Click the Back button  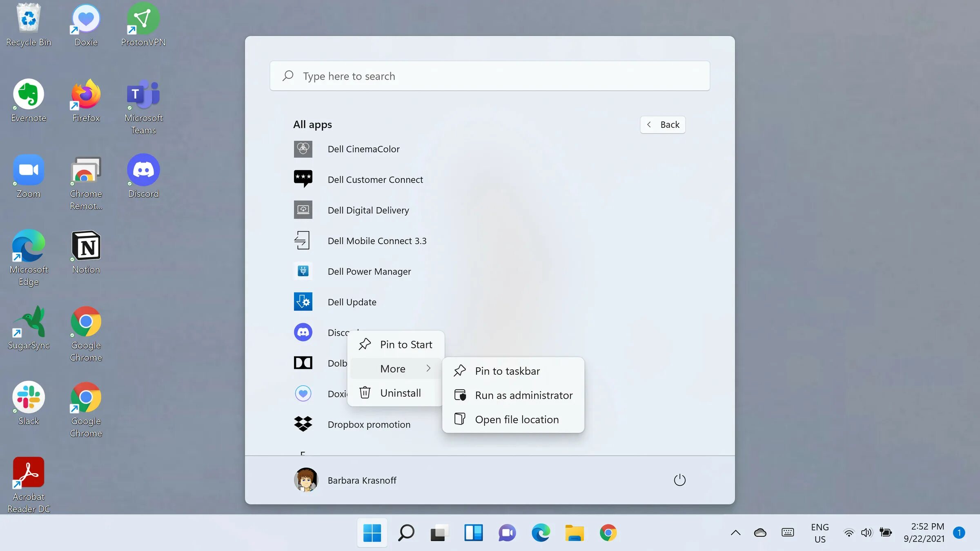click(x=663, y=124)
